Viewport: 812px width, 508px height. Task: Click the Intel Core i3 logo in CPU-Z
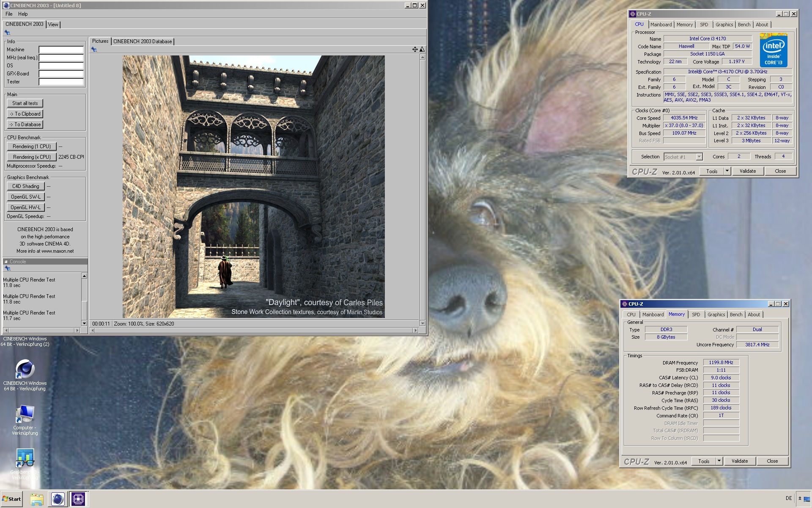(x=774, y=50)
